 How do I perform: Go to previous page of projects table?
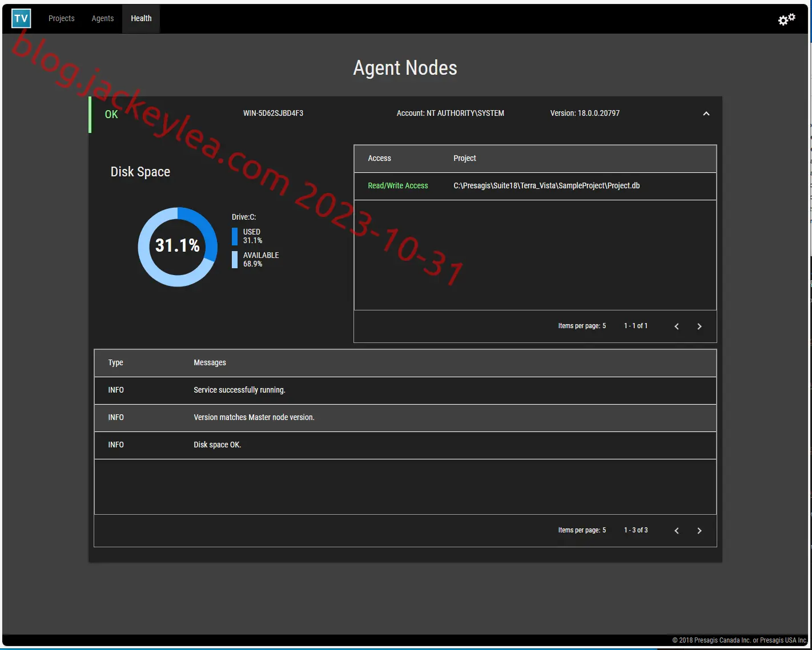point(677,326)
